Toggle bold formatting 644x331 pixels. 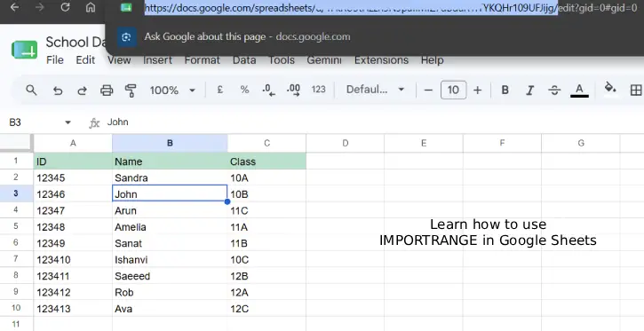pos(505,90)
